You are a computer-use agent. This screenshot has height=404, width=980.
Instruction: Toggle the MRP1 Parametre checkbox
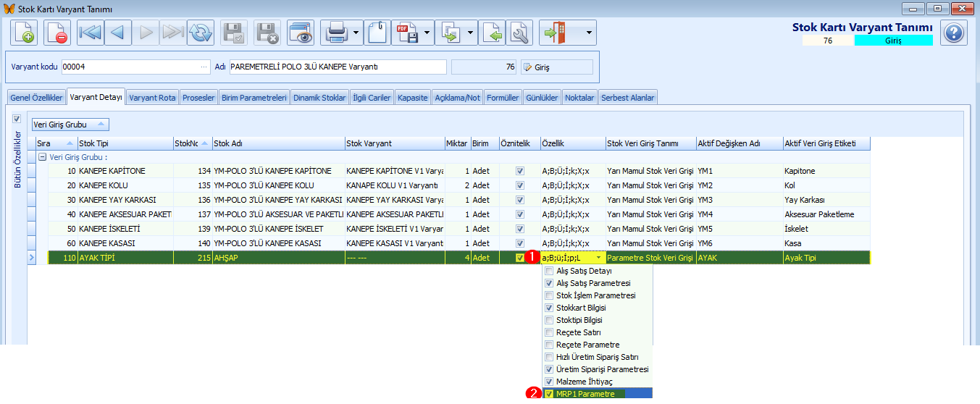tap(550, 394)
